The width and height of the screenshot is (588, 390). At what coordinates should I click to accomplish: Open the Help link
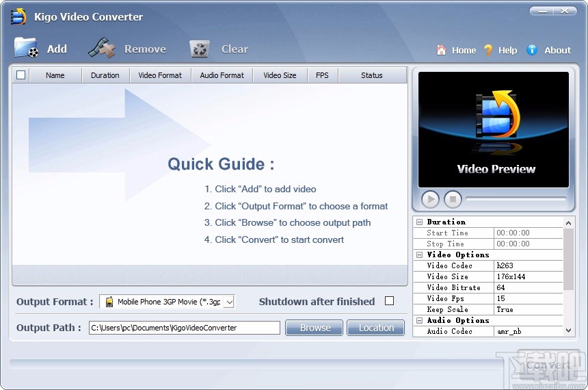pyautogui.click(x=508, y=51)
